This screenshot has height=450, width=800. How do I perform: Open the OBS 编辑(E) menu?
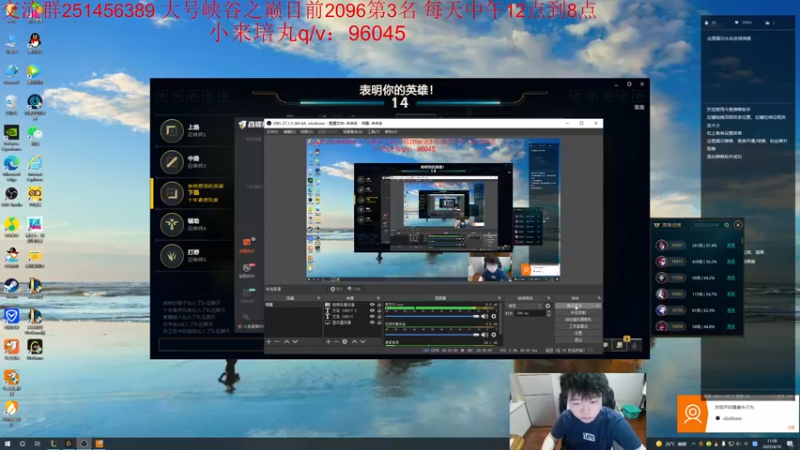point(289,132)
